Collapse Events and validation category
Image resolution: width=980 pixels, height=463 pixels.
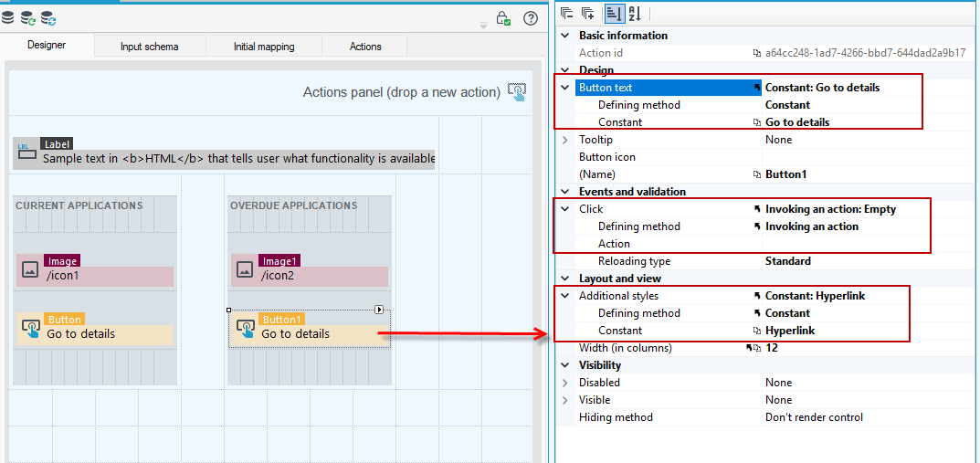[x=565, y=192]
